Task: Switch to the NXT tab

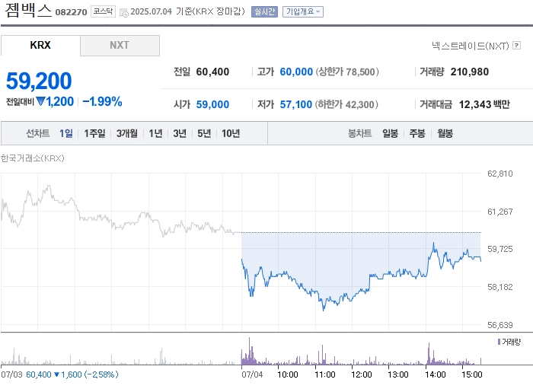Action: pos(120,45)
